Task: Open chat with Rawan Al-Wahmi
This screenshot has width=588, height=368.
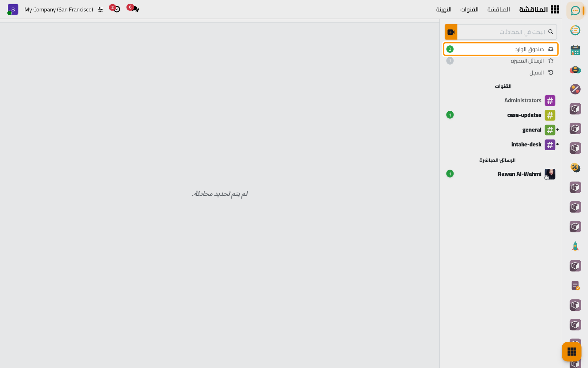Action: tap(501, 174)
